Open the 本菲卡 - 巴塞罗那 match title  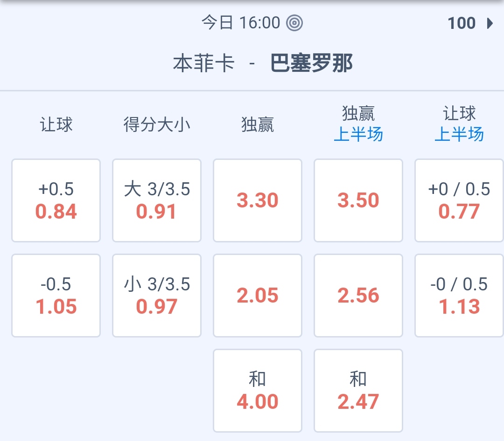(x=263, y=63)
